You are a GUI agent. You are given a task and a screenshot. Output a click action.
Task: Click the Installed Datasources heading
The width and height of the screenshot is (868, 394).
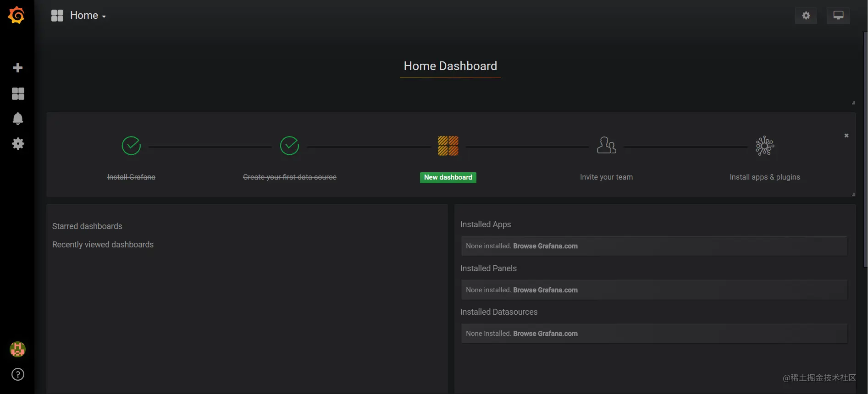(x=499, y=312)
